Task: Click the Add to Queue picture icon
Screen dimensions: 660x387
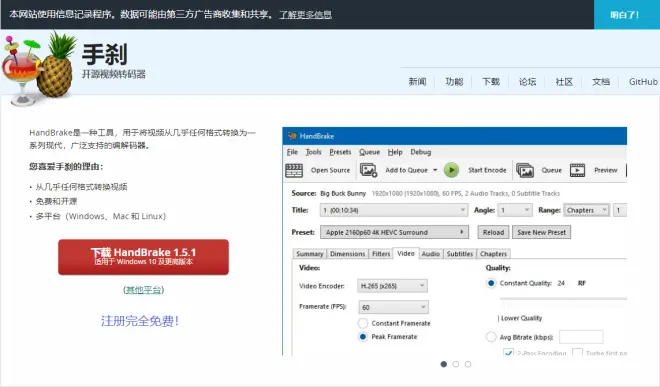Action: 368,170
